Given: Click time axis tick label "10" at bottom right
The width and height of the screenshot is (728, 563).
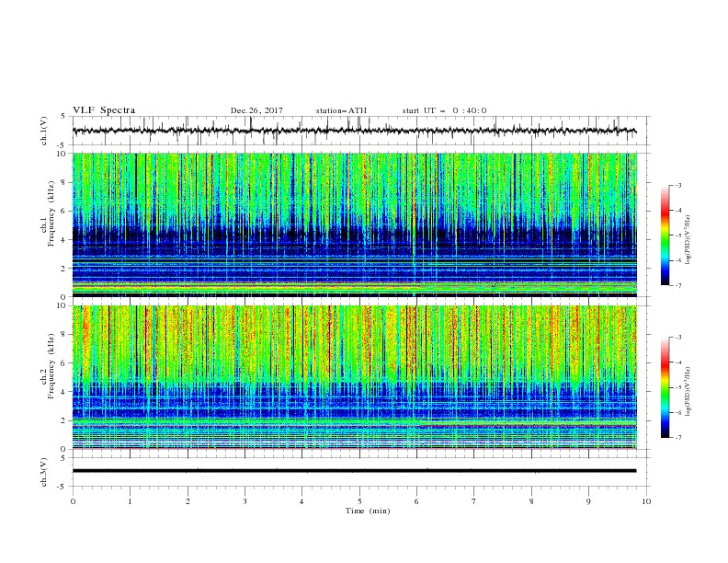Looking at the screenshot, I should (x=646, y=501).
